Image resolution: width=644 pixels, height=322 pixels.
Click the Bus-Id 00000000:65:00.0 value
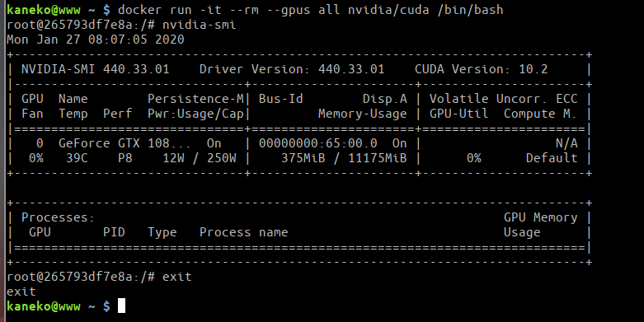click(318, 143)
